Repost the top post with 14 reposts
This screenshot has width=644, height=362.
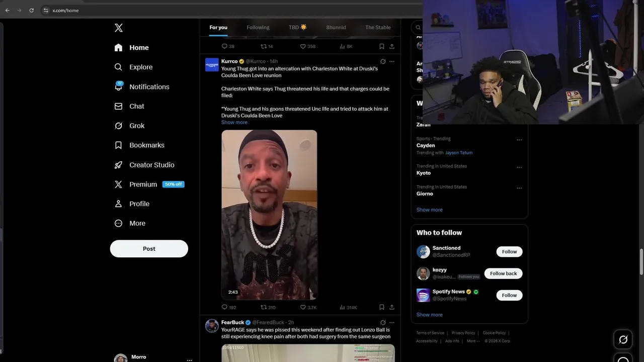(264, 46)
